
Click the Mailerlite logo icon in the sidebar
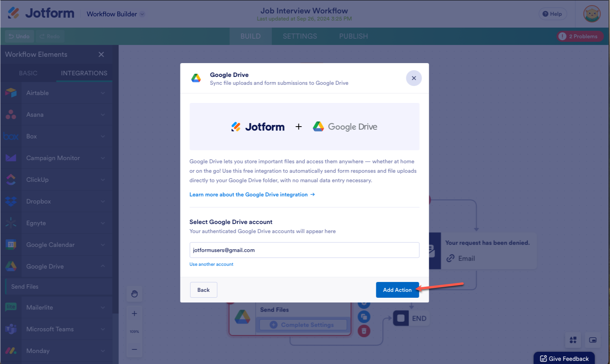[11, 307]
